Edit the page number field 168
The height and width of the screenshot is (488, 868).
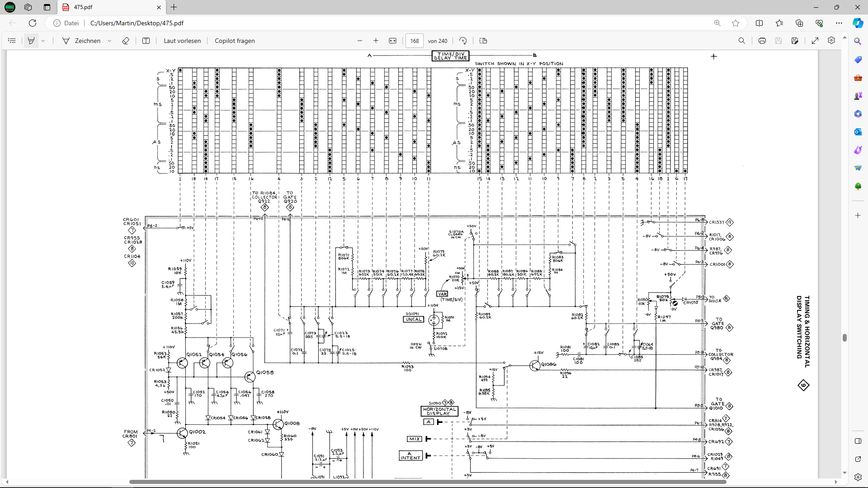pos(415,41)
